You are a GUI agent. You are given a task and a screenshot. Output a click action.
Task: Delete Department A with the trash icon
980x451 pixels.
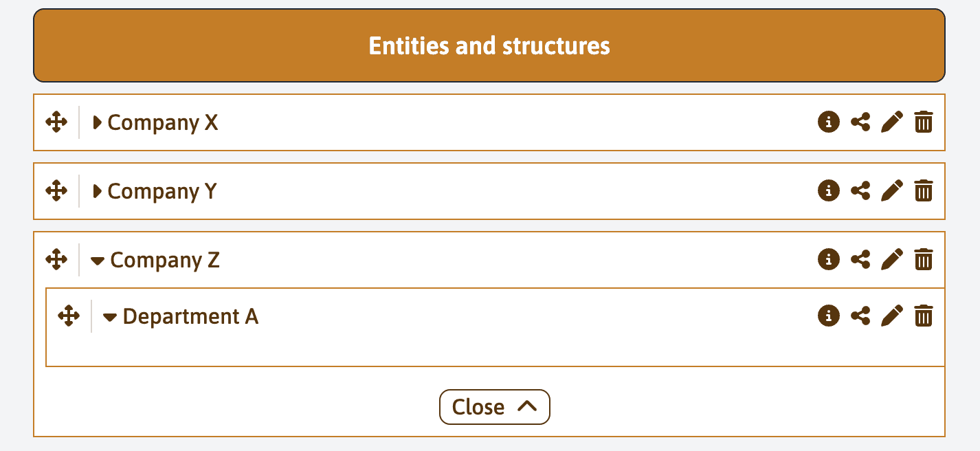coord(924,316)
